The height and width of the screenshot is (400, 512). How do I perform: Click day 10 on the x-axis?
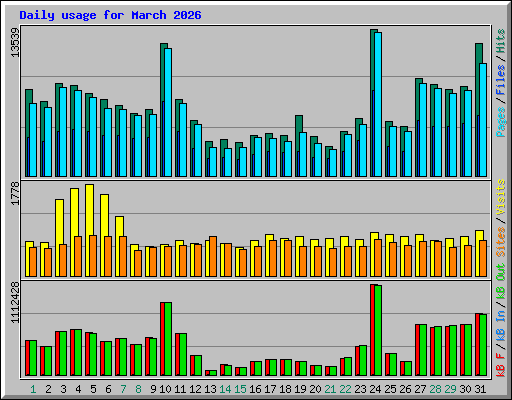[165, 389]
